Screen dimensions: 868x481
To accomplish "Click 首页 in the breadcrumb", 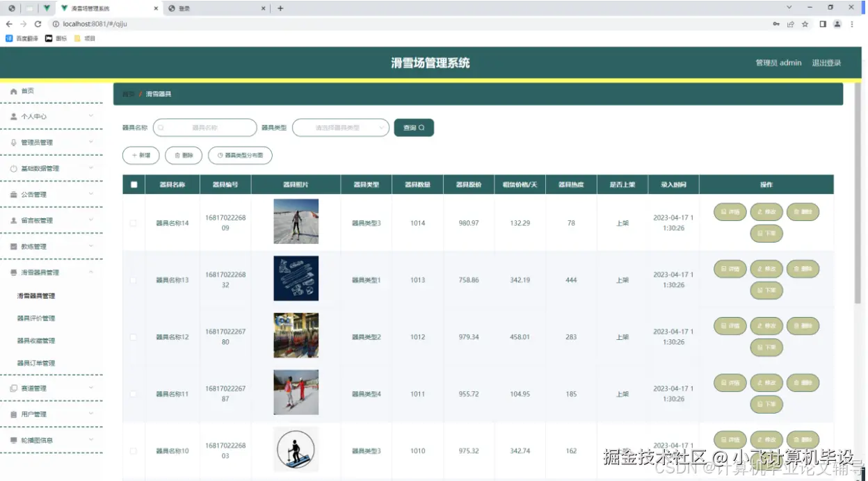I will (129, 94).
